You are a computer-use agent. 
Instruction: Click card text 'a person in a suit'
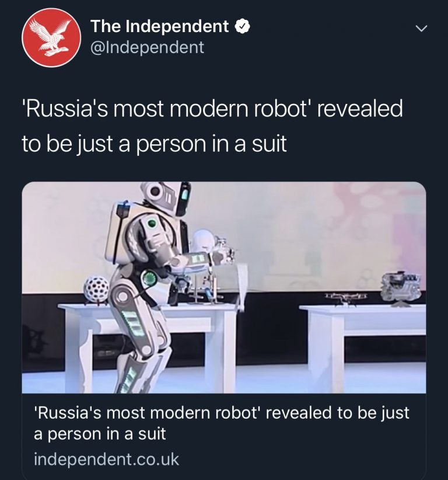point(100,434)
